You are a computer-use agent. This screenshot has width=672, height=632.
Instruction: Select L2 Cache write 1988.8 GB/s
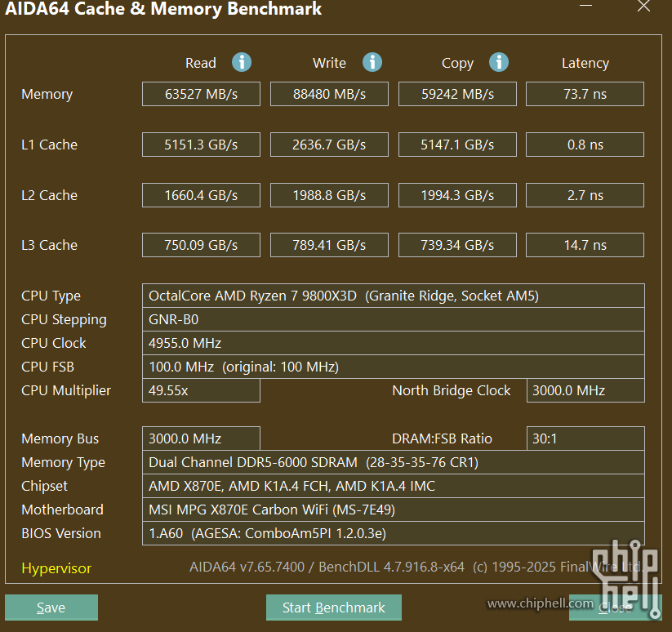coord(329,195)
